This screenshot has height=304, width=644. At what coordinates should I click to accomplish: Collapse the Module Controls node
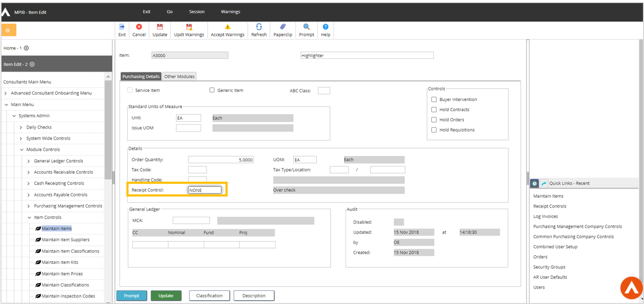pos(21,150)
